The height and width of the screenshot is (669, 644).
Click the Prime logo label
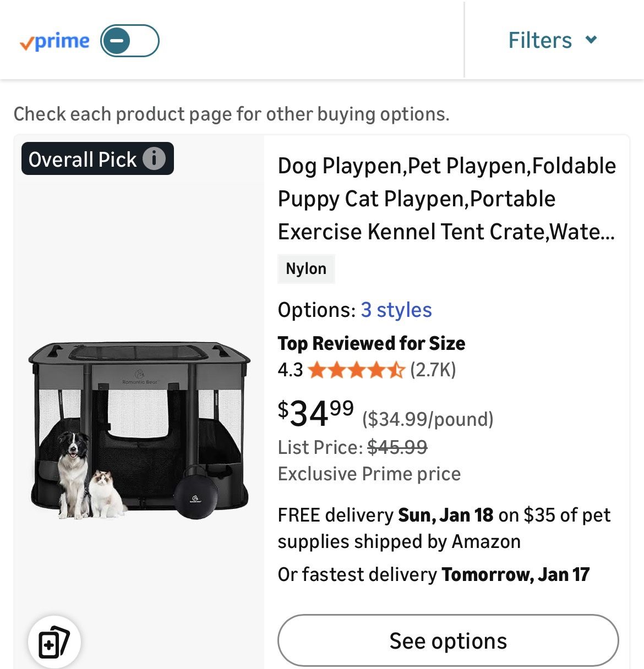54,41
